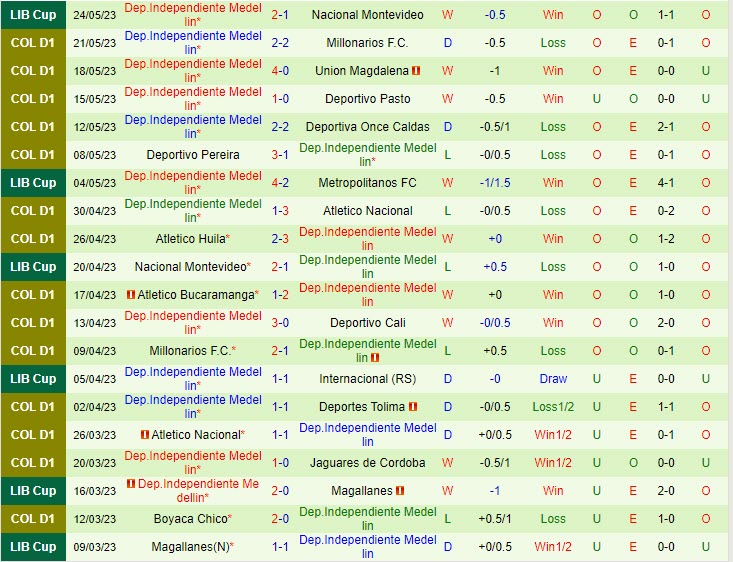Image resolution: width=733 pixels, height=562 pixels.
Task: Click red card icon beside Union Magdalena
Action: (x=416, y=71)
